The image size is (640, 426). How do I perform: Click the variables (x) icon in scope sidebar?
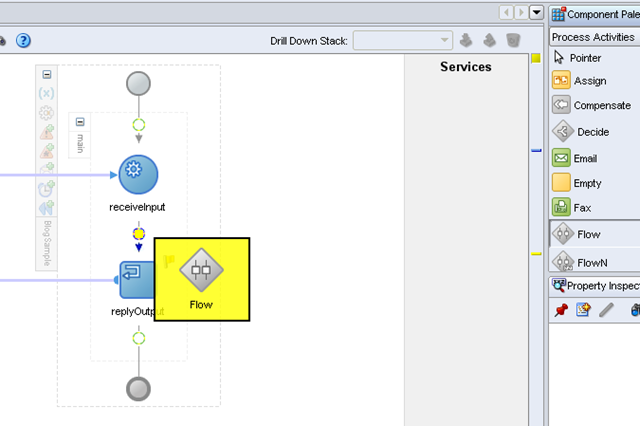coord(47,93)
